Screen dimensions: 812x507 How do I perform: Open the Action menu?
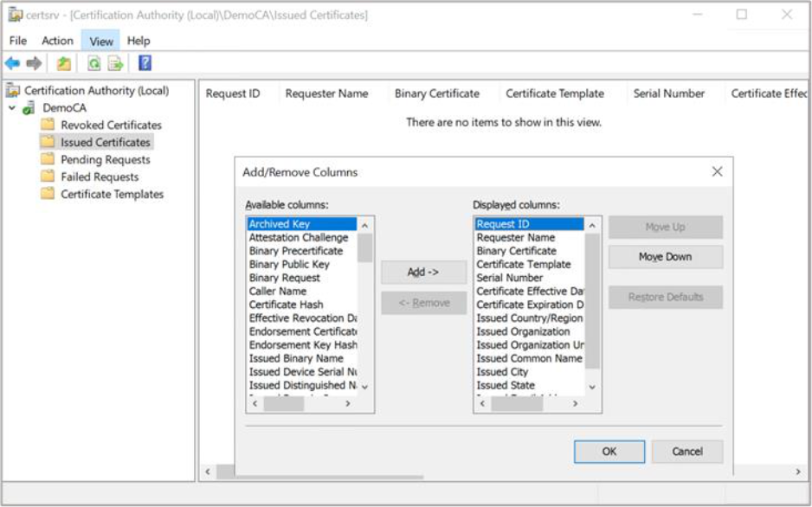[x=57, y=41]
